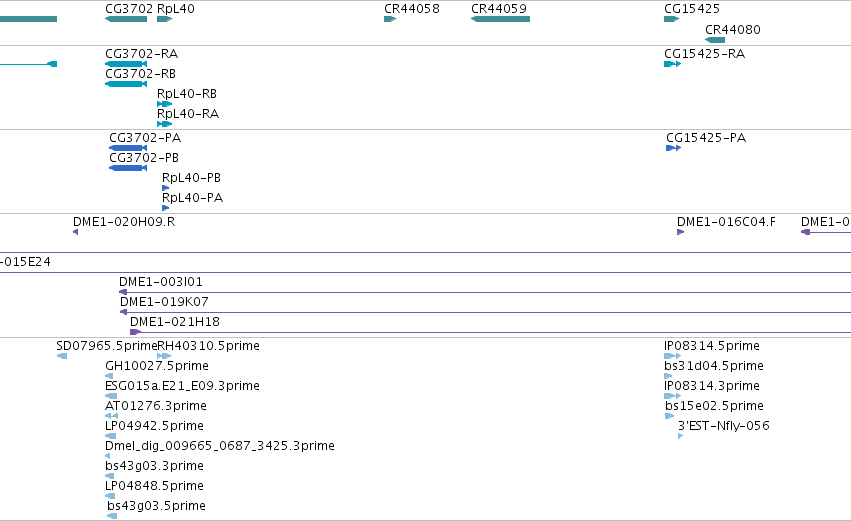Select EST AT01276.3prime
851x521 pixels.
[111, 416]
